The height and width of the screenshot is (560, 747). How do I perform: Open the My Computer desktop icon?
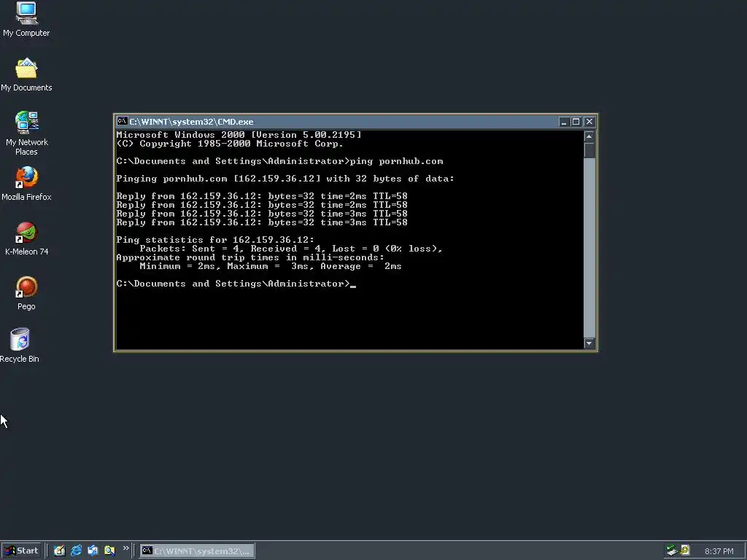26,19
